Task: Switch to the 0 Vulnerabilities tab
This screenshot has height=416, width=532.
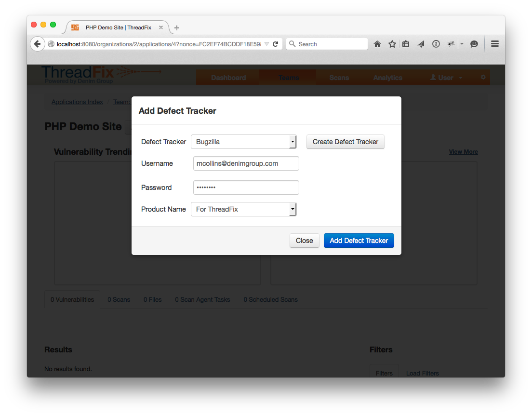Action: 72,300
